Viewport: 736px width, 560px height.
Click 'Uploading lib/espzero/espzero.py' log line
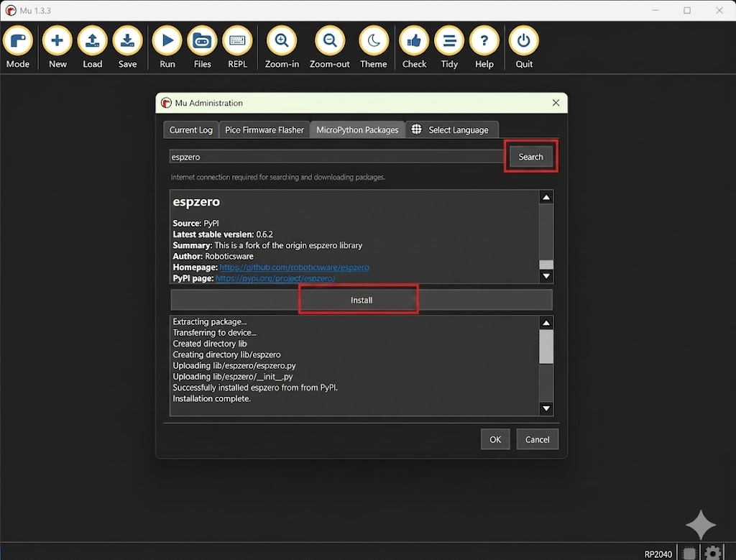pos(234,366)
